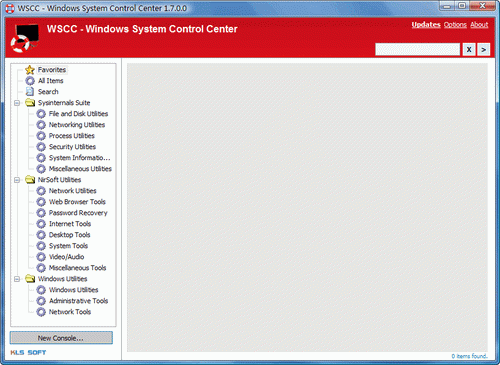This screenshot has height=365, width=500.
Task: Select Miscellaneous Tools label
Action: tap(77, 268)
